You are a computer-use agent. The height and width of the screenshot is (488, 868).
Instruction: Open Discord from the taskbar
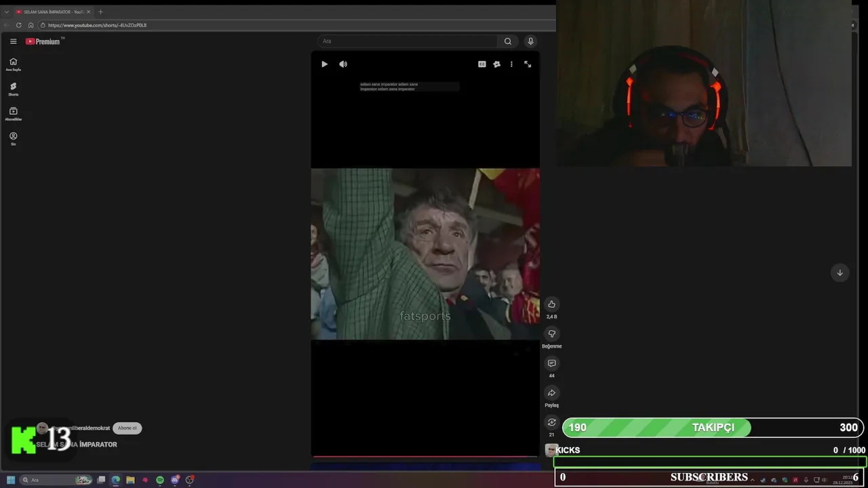tap(175, 480)
